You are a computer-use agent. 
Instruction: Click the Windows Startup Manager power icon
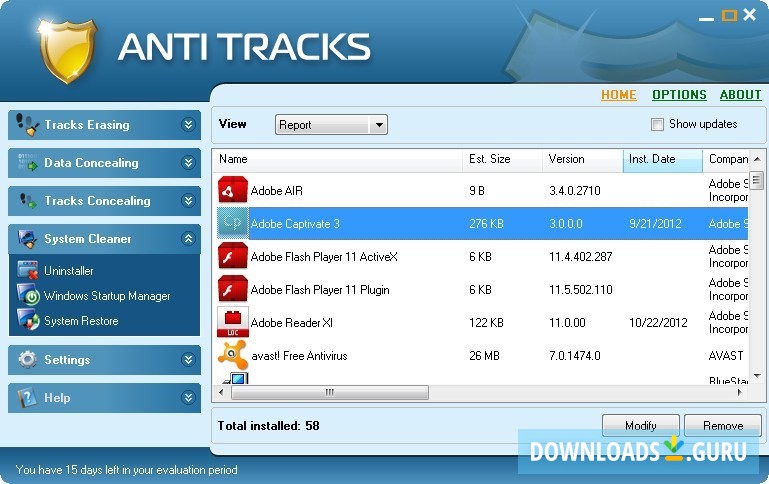coord(28,295)
